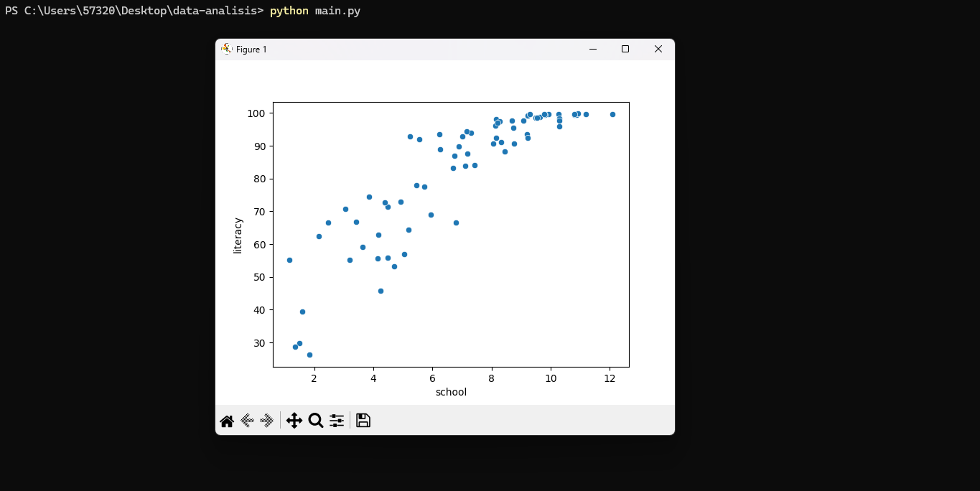The image size is (980, 491).
Task: Click the 'school' x-axis label
Action: [x=451, y=392]
